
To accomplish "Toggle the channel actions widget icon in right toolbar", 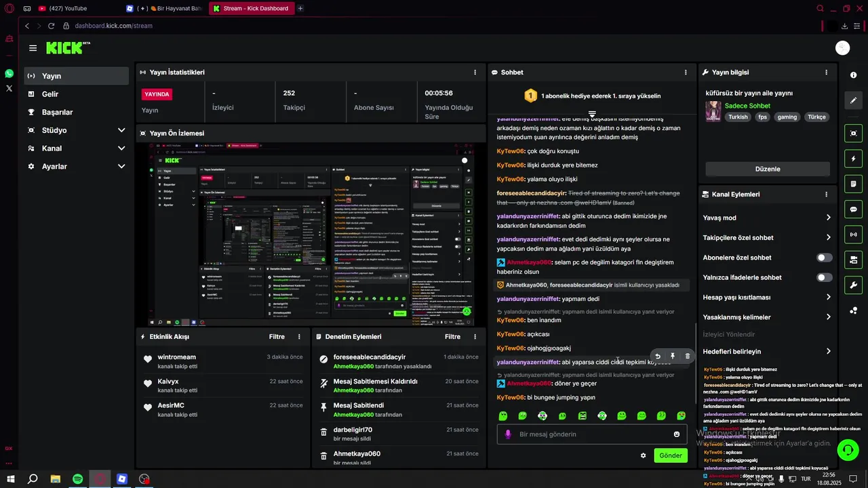I will click(x=853, y=260).
